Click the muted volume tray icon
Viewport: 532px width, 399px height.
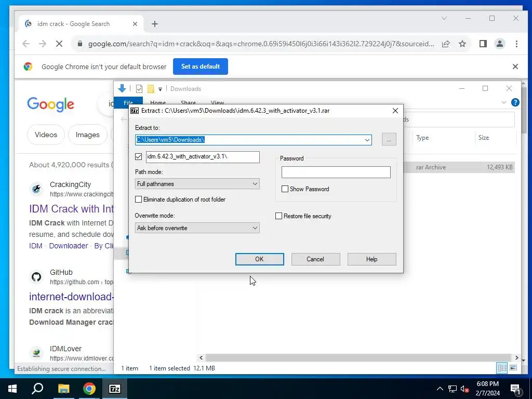[x=465, y=389]
